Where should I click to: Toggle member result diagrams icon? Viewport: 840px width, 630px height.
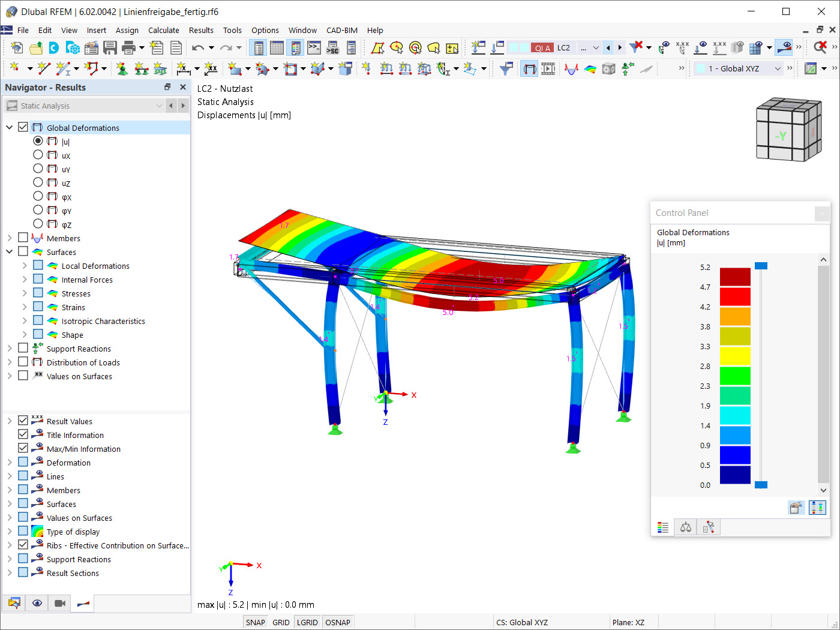click(x=571, y=68)
